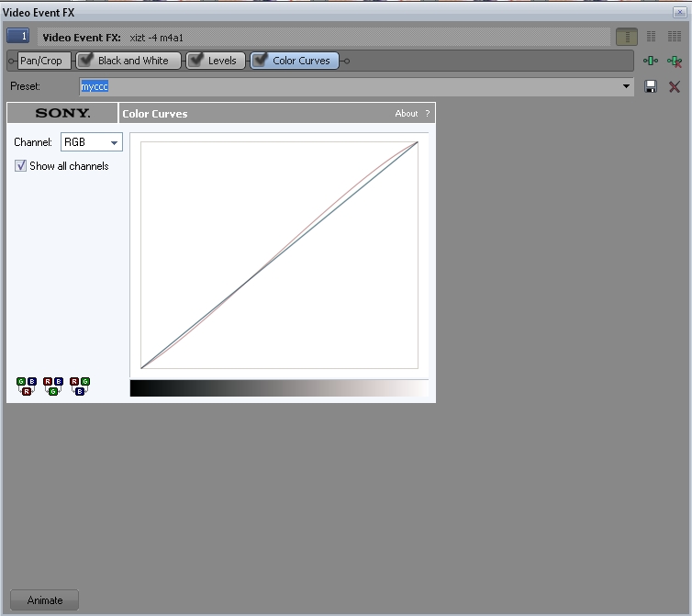The height and width of the screenshot is (616, 692).
Task: Click the Delete Preset red X icon
Action: 675,86
